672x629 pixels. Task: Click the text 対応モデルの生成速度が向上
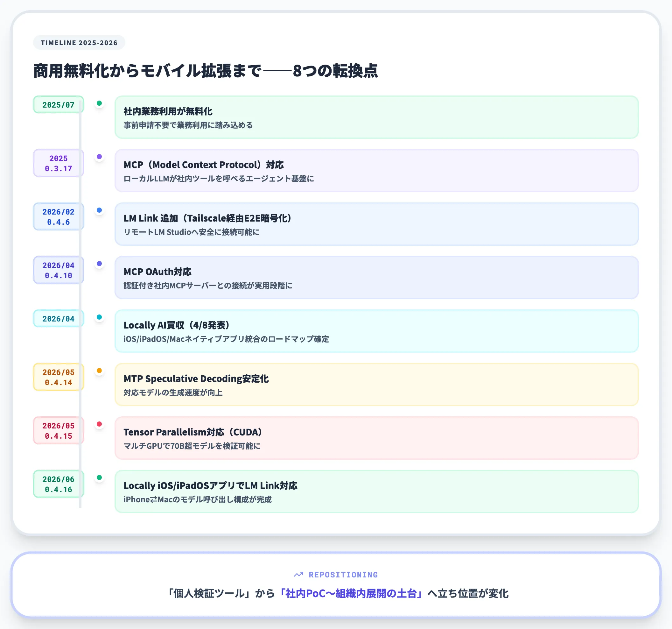tap(173, 392)
